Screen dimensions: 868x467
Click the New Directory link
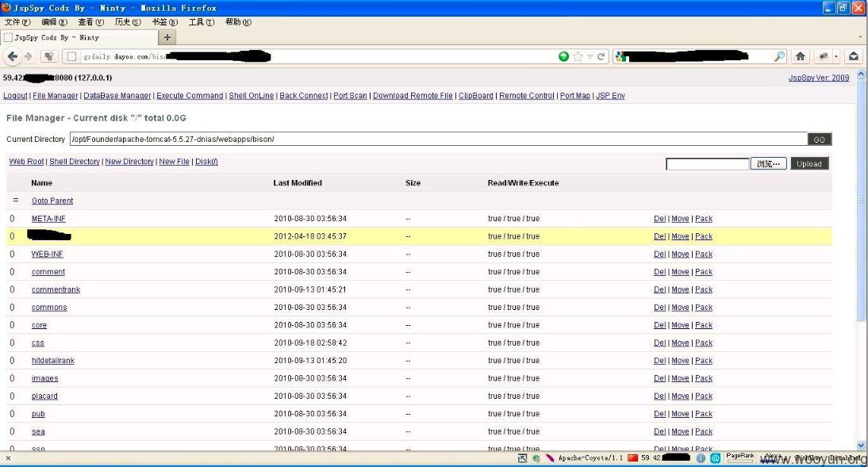point(129,162)
